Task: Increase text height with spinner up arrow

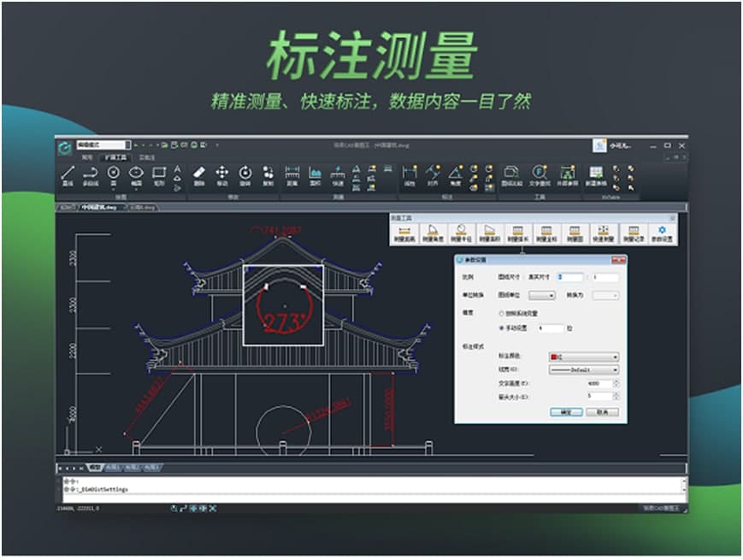Action: click(x=616, y=382)
